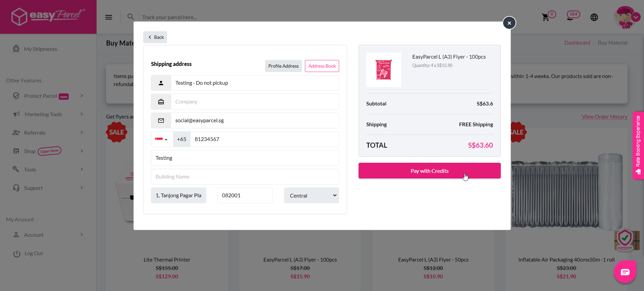Select EasyParcel L (A3) Flyer - 50pcs product
The width and height of the screenshot is (644, 291).
tap(433, 260)
